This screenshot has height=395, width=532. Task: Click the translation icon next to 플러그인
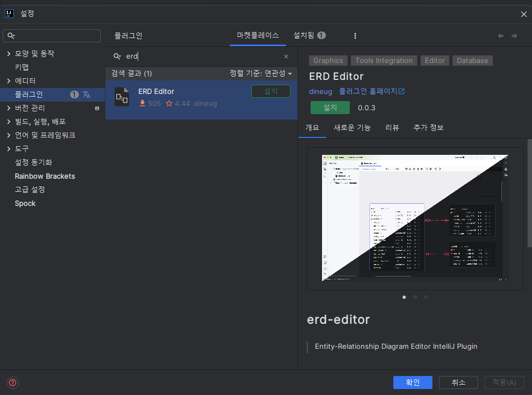86,95
